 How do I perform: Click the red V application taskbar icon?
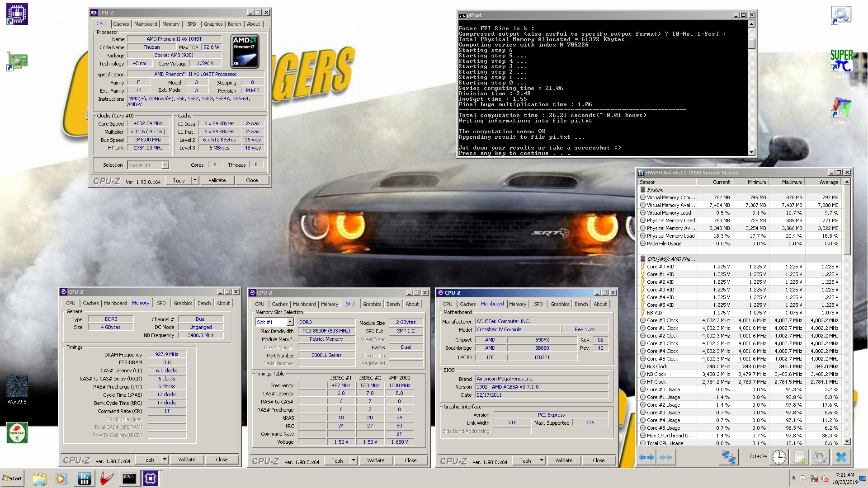coord(107,479)
